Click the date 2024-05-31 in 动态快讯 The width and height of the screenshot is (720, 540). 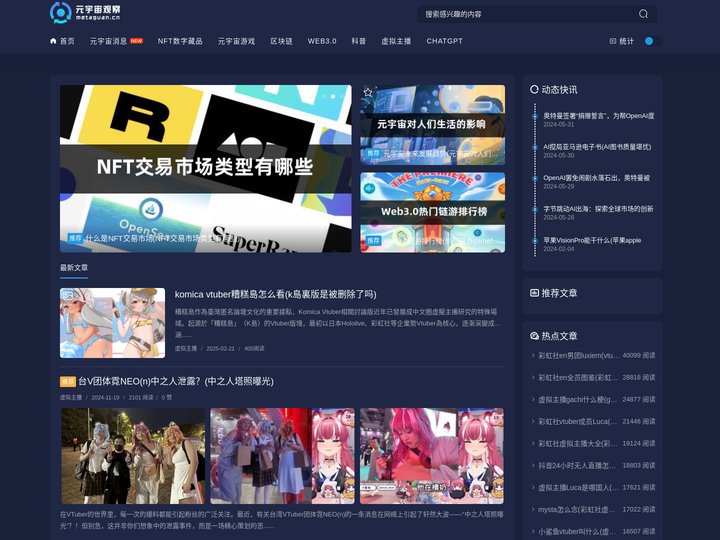pos(558,124)
